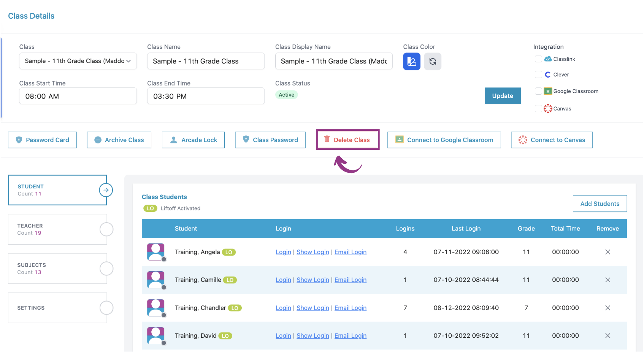Enable the Classlink integration checkbox
The image size is (644, 353).
538,59
